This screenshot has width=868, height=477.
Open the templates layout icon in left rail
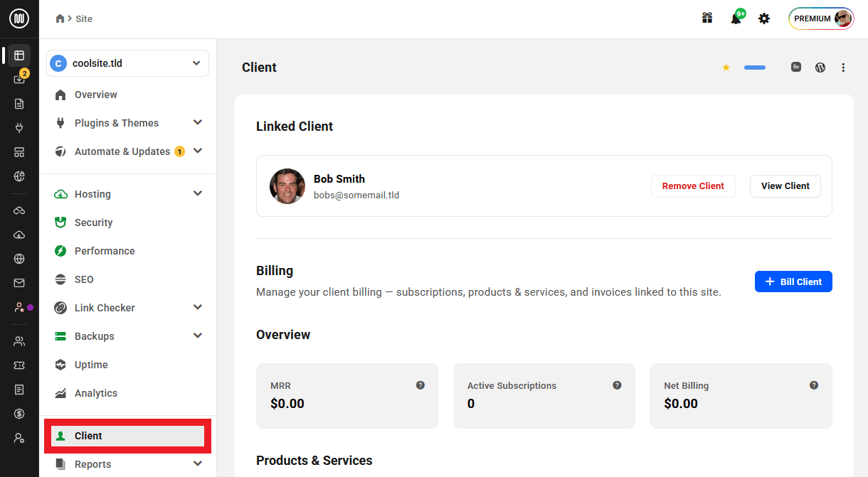[x=19, y=152]
